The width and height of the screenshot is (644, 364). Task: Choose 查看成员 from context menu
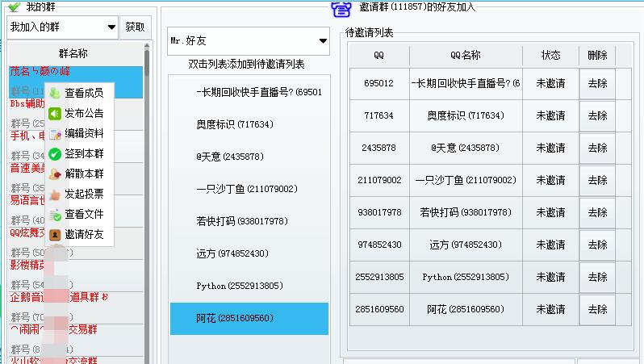coord(79,93)
